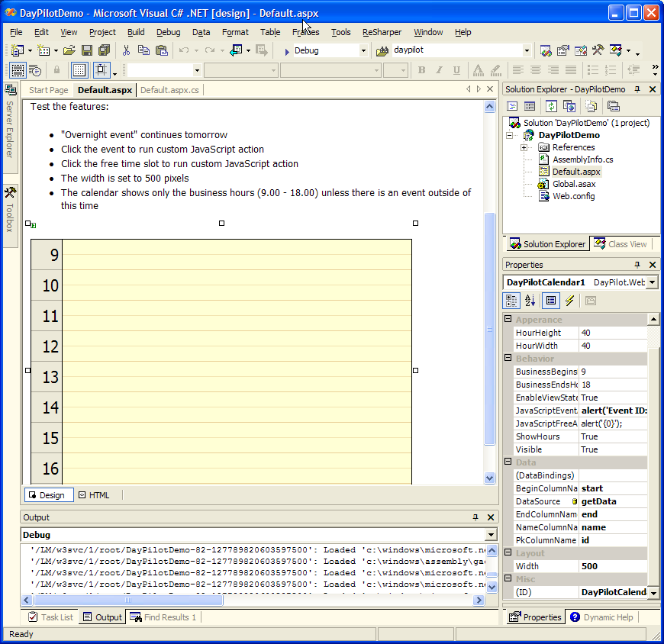Click the Paste clipboard icon

tap(161, 50)
